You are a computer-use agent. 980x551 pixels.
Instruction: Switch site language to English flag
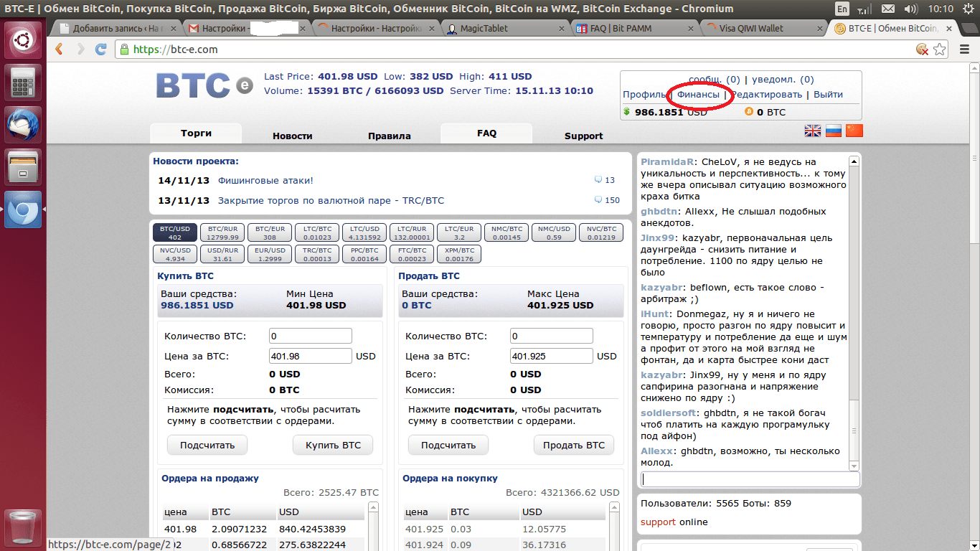tap(813, 131)
